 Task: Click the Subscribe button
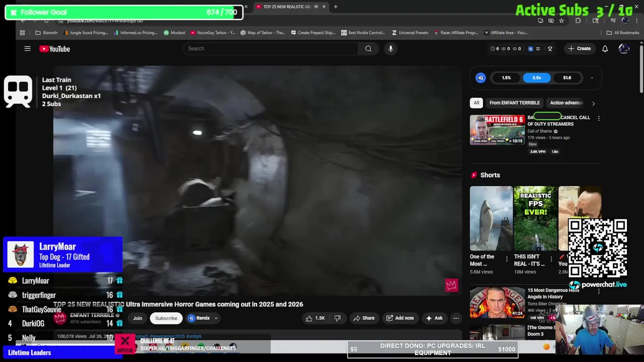point(166,318)
